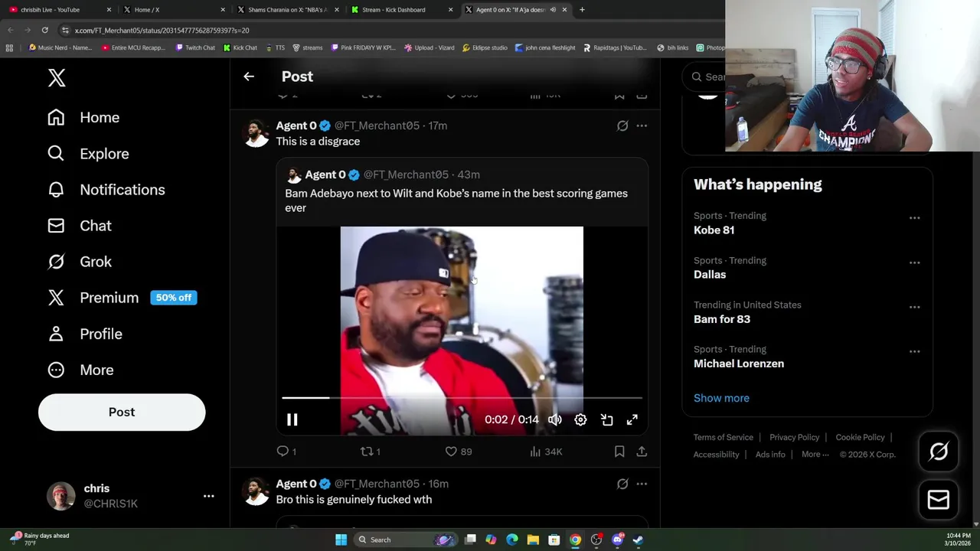Seek along the video progress bar
The image size is (980, 551).
pyautogui.click(x=462, y=398)
